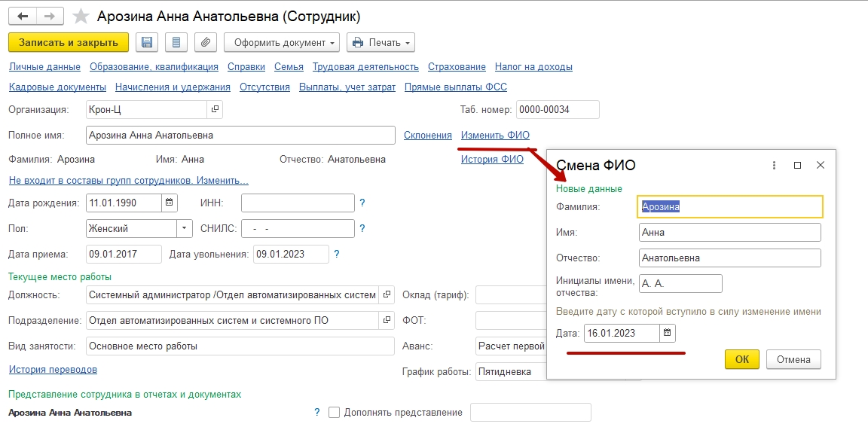Viewport: 868px width, 427px height.
Task: Save using the floppy disk icon
Action: click(x=147, y=42)
